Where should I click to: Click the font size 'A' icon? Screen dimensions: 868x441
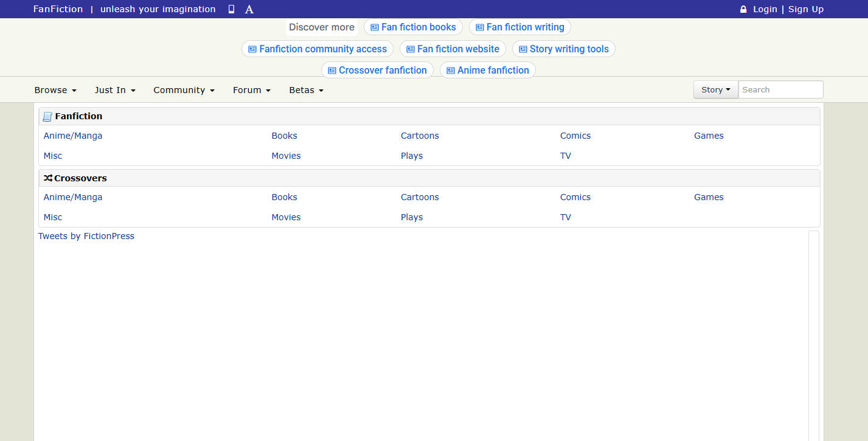pos(249,9)
